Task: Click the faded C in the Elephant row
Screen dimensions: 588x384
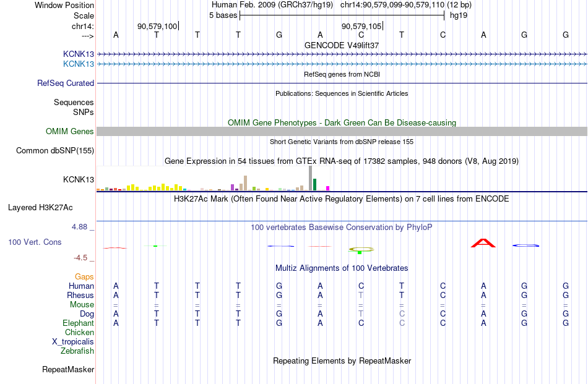Action: click(x=402, y=323)
